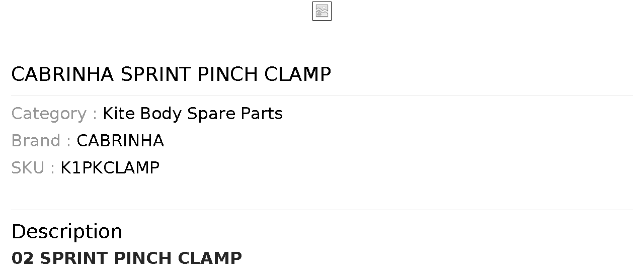Click the word CABRINHA in the main title
This screenshot has width=644, height=279.
tap(63, 74)
